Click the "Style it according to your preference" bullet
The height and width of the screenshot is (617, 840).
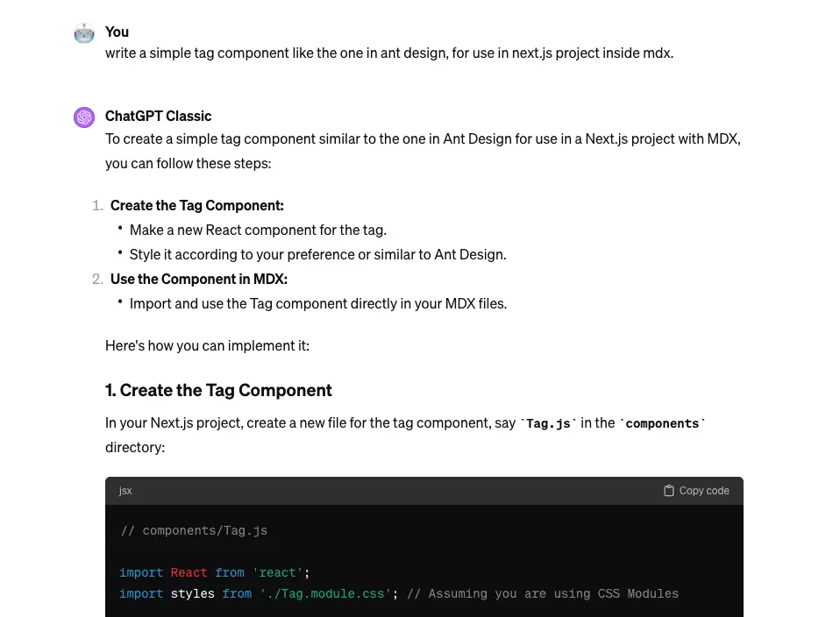317,254
